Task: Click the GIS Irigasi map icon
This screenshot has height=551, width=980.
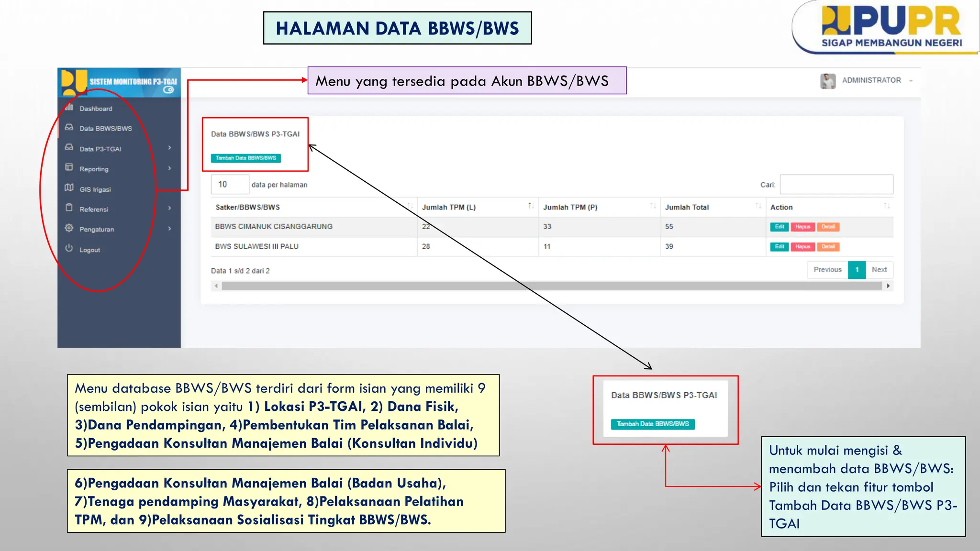Action: (x=69, y=188)
